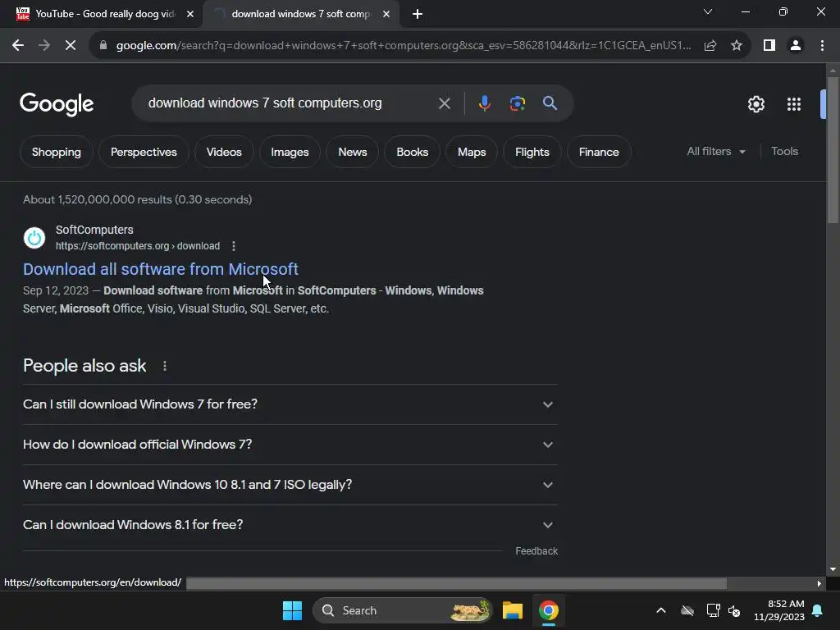Filter results by Shopping
Viewport: 840px width, 630px height.
57,152
